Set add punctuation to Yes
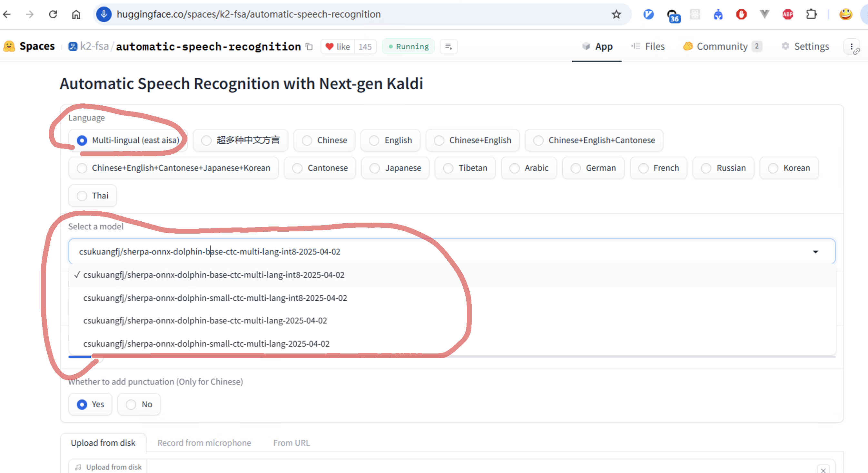868x473 pixels. tap(90, 404)
